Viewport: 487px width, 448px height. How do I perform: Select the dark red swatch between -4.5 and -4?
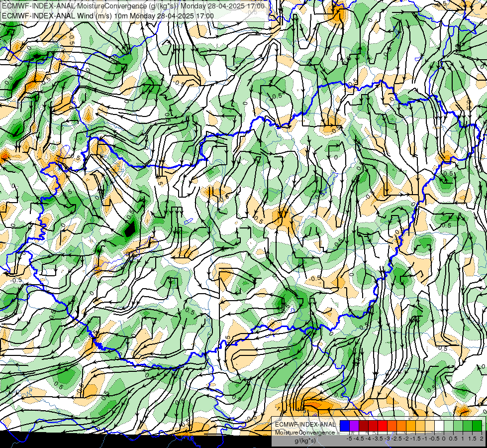[x=364, y=426]
